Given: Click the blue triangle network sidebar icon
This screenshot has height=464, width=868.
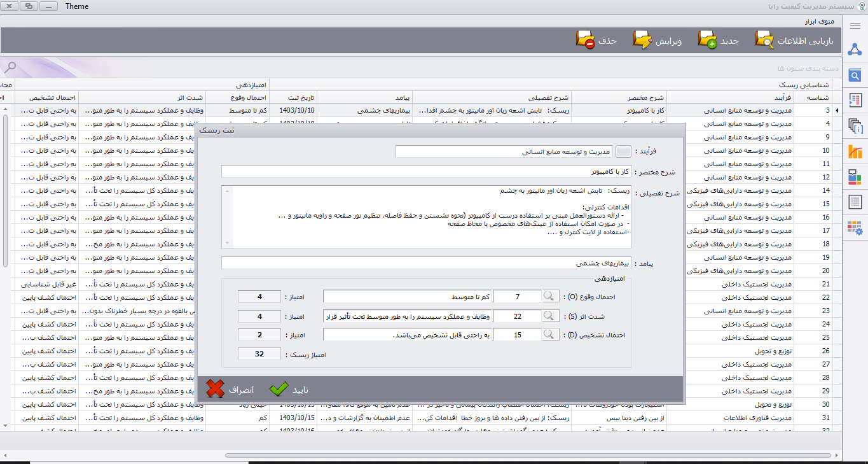Looking at the screenshot, I should (x=855, y=50).
